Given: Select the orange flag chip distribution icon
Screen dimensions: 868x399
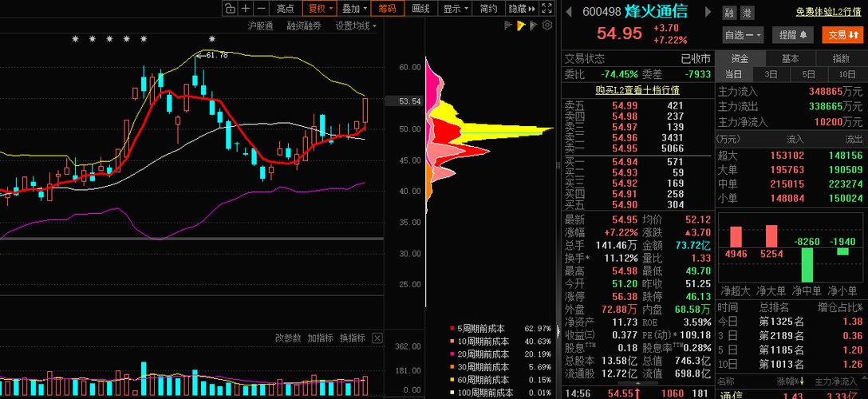Looking at the screenshot, I should tap(520, 25).
